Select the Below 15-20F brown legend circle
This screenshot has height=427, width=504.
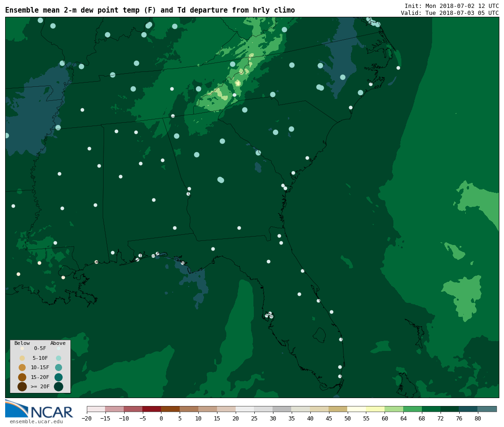(22, 377)
